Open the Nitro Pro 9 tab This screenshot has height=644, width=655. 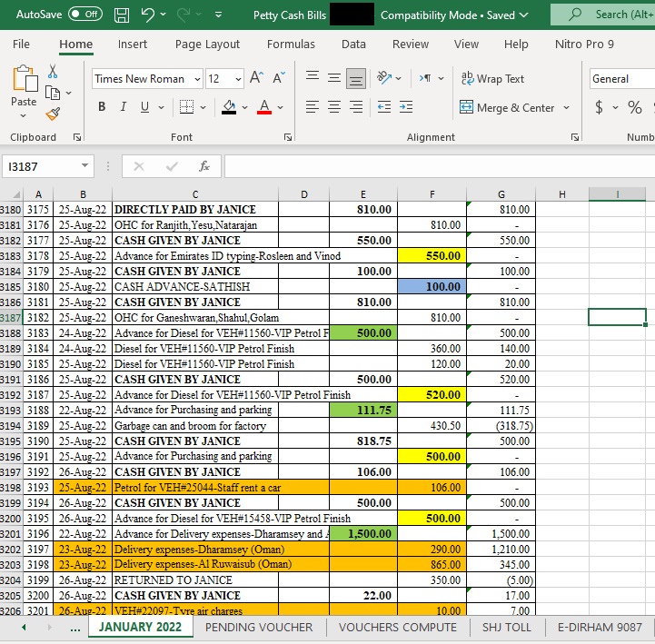tap(584, 45)
